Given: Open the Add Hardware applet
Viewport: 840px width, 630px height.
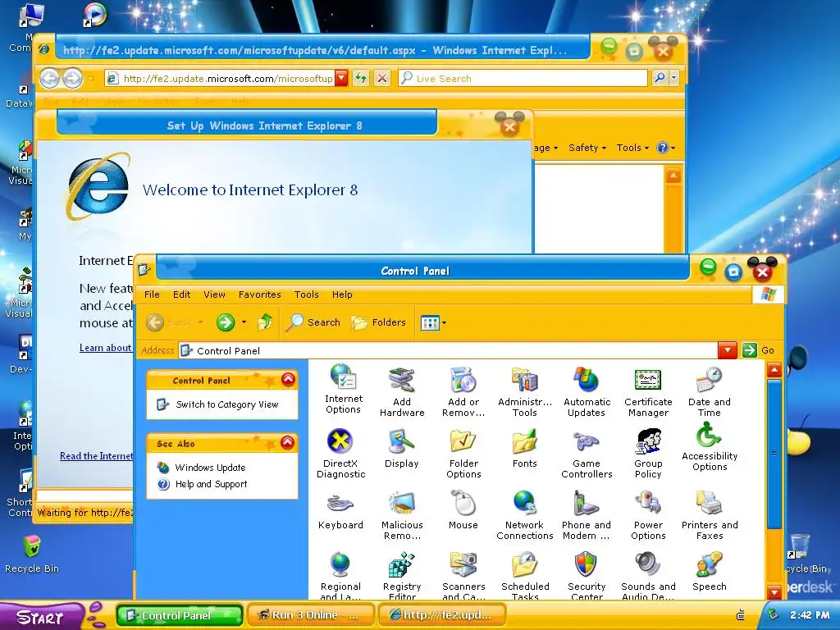Looking at the screenshot, I should click(x=402, y=391).
